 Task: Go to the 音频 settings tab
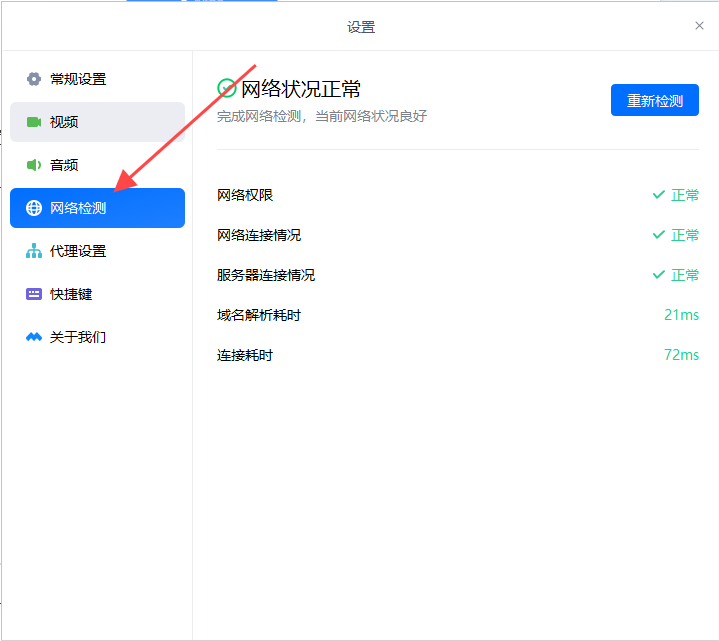(97, 165)
